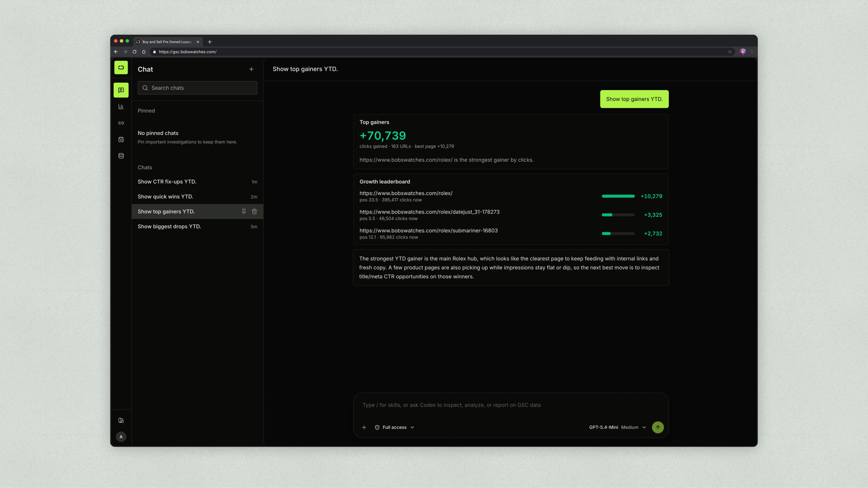Viewport: 868px width, 488px height.
Task: Click the Chats section label
Action: [x=145, y=168]
